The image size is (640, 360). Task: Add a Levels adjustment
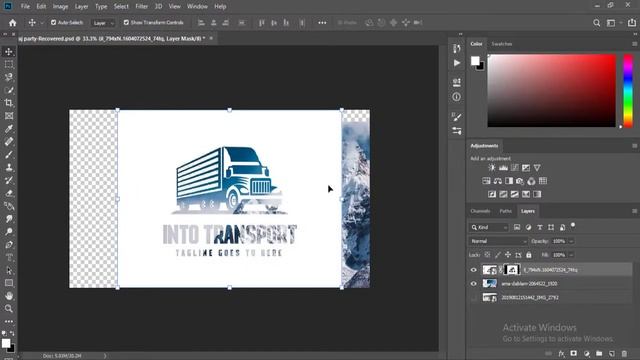(x=503, y=168)
